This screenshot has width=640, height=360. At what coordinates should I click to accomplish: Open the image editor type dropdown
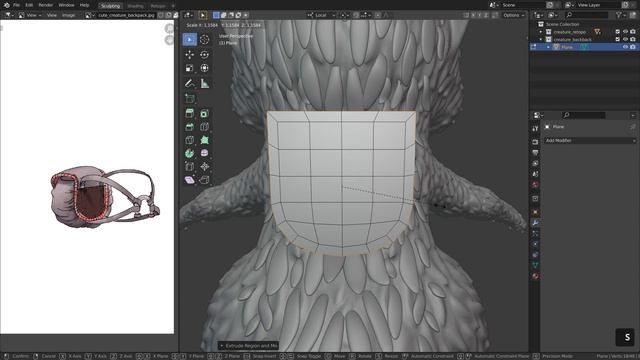click(x=9, y=15)
